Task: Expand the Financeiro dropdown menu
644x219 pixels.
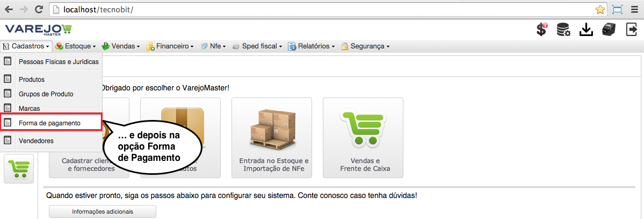Action: pos(170,46)
